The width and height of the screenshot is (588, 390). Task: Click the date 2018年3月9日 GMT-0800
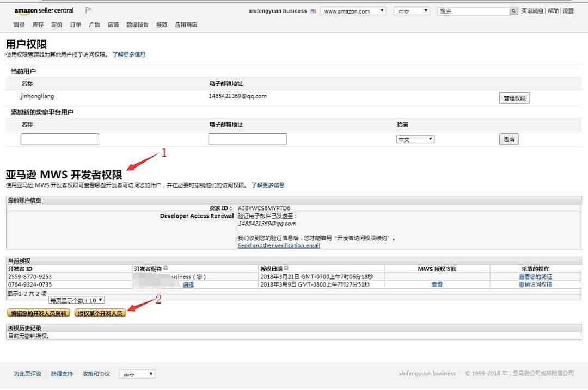point(315,284)
